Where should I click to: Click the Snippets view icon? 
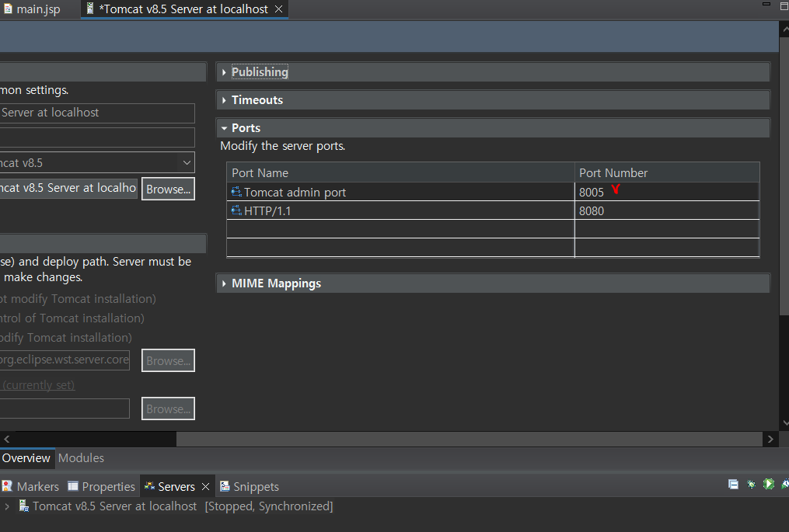coord(225,486)
